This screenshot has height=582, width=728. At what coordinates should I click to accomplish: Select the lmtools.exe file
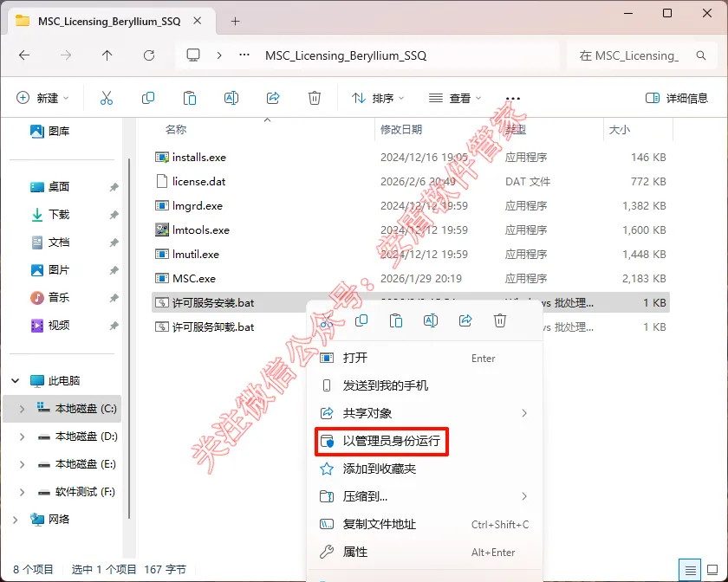411,230
